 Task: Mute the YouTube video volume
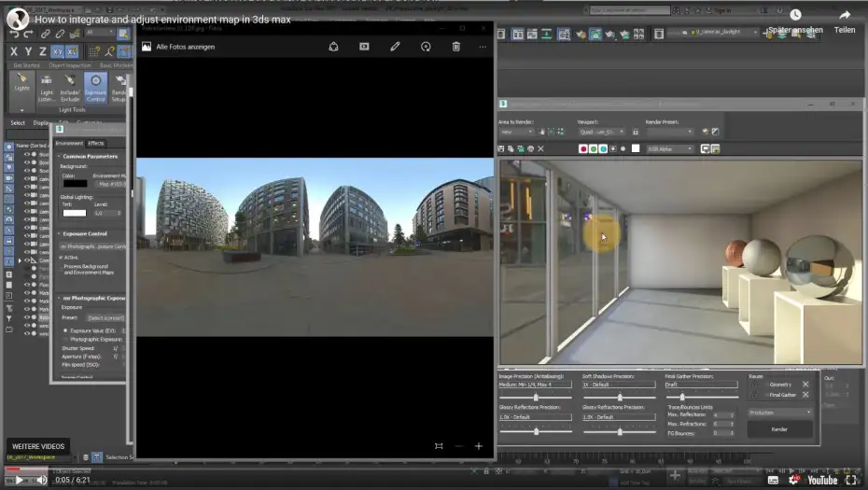(41, 480)
